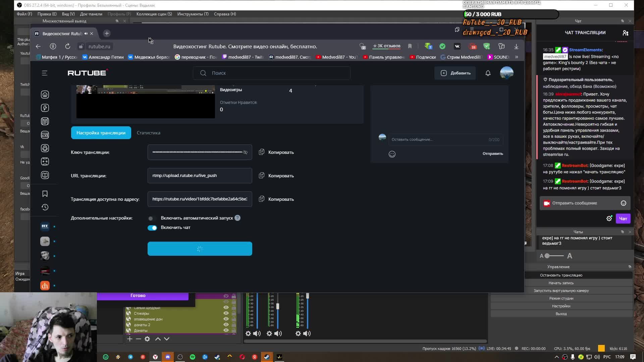This screenshot has height=362, width=644.
Task: Open the "Инструменты" menu
Action: (x=193, y=14)
